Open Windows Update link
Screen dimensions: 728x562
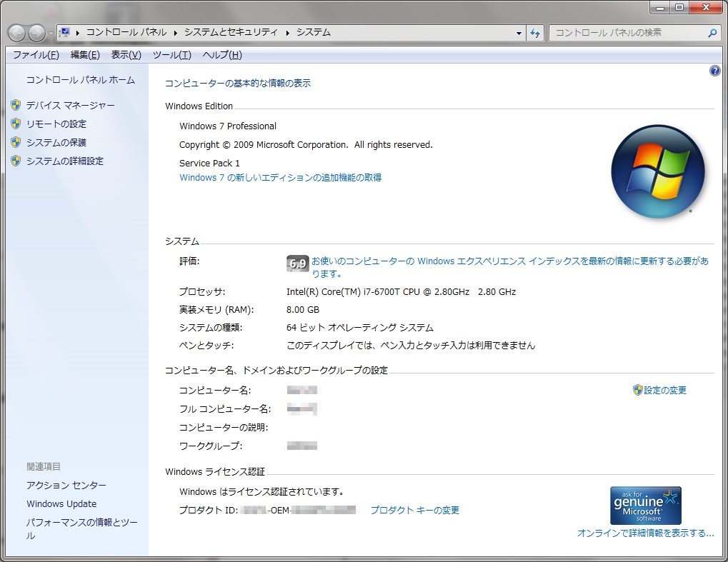pyautogui.click(x=61, y=504)
